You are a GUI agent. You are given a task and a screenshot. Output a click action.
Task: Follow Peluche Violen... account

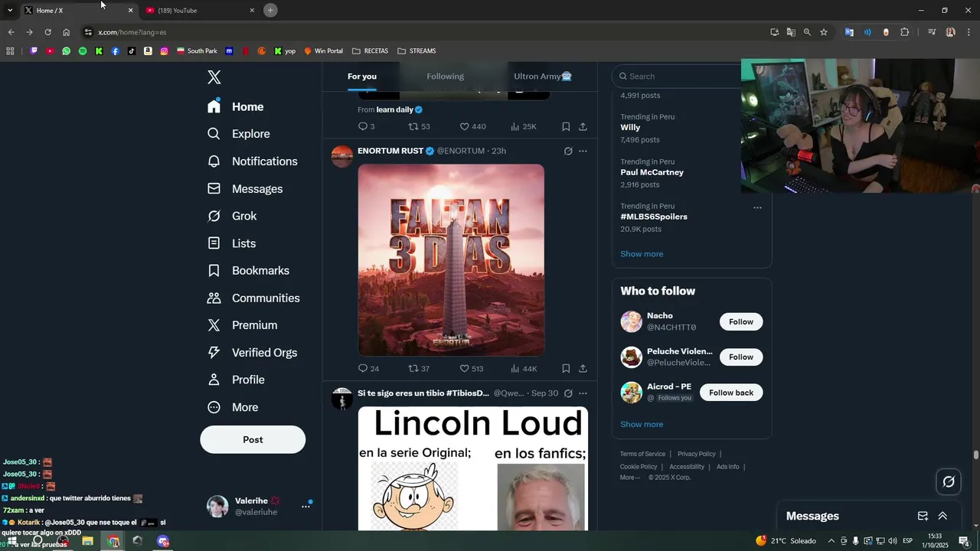[741, 357]
